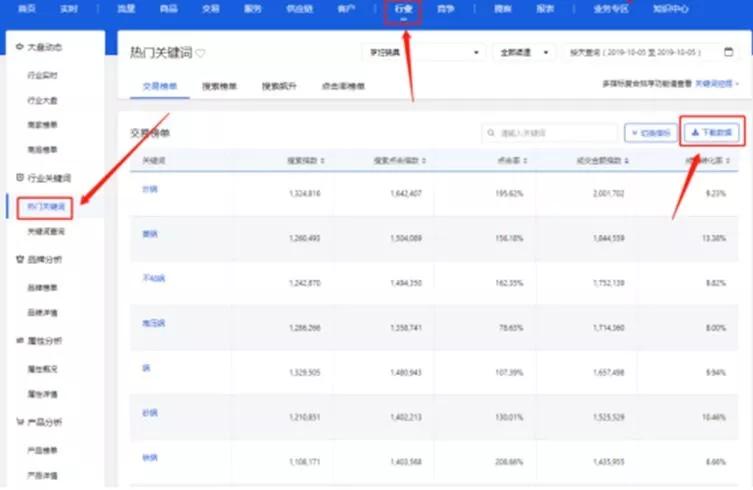
Task: Sort by 点击率 column sort arrows
Action: tap(525, 160)
